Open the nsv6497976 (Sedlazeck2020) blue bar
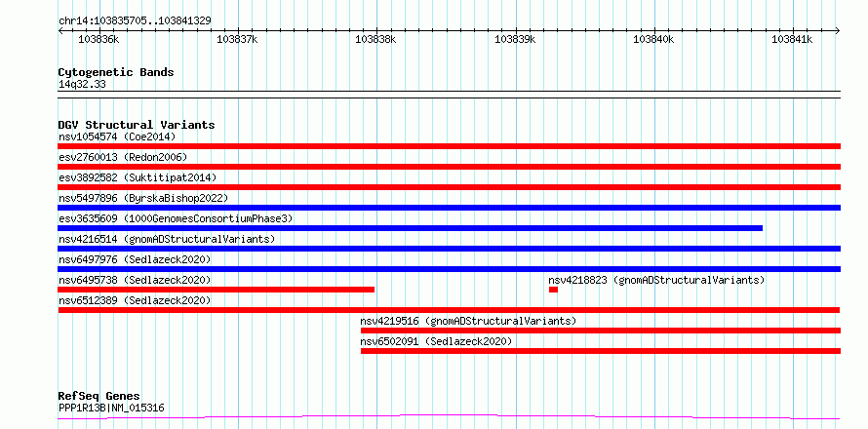Viewport: 868px width, 429px height. 449,269
